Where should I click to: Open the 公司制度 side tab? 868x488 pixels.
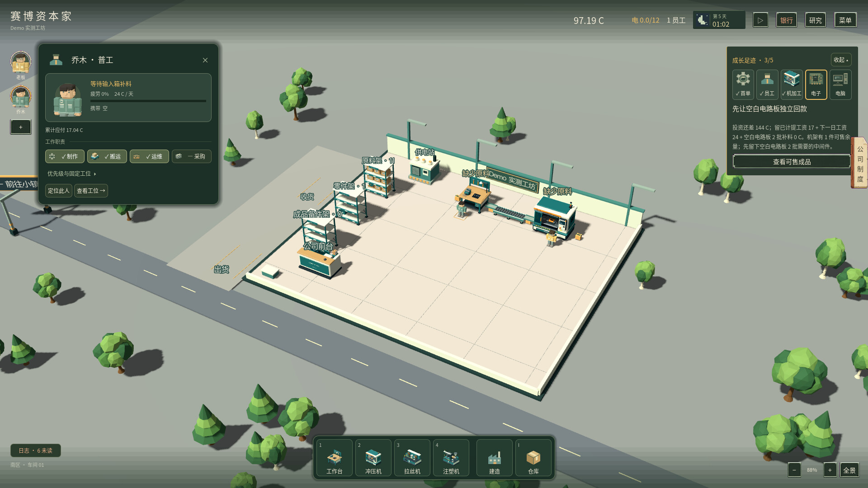tap(860, 164)
